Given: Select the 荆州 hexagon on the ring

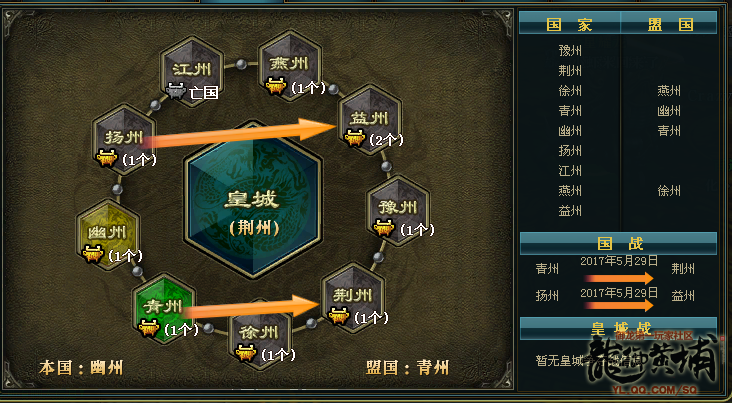Looking at the screenshot, I should (x=353, y=297).
